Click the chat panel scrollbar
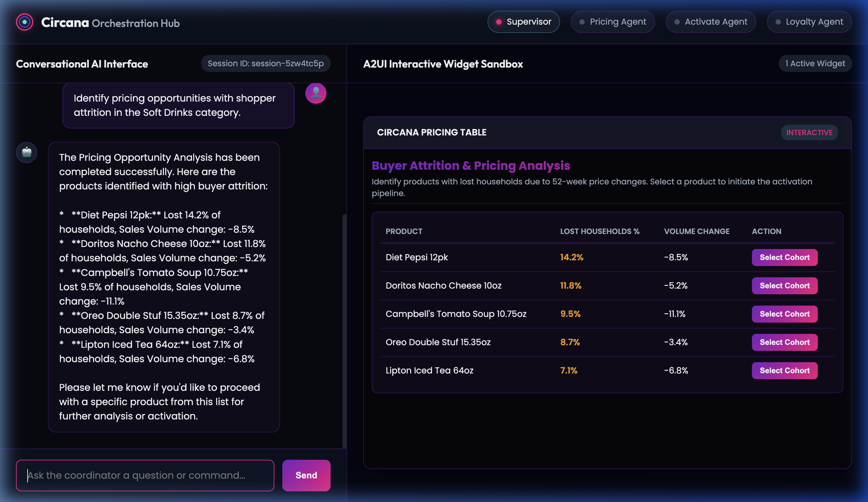The image size is (868, 502). [344, 330]
